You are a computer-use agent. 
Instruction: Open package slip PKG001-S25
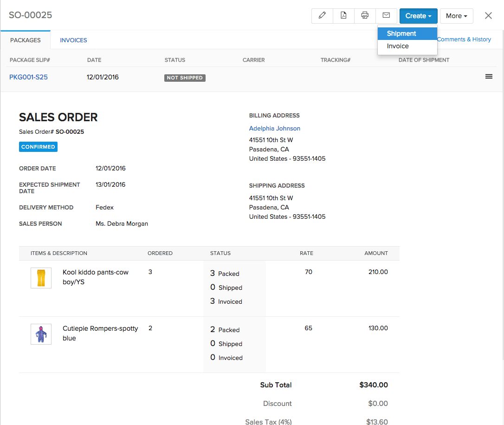[x=28, y=76]
